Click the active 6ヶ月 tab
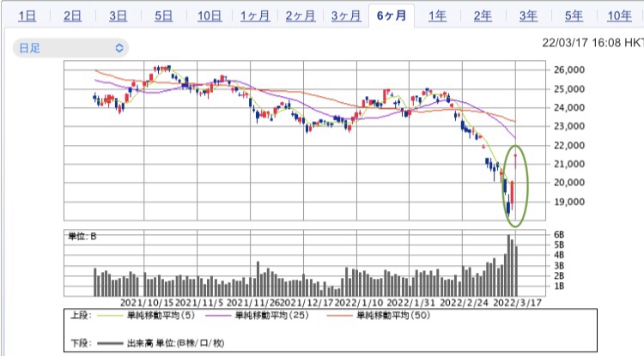Screen dimensions: 644x356 [x=392, y=16]
